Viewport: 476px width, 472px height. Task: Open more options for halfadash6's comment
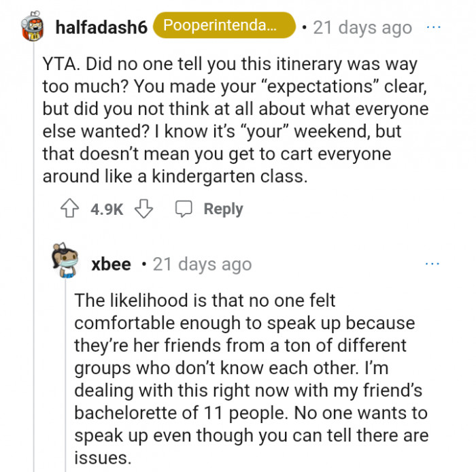pyautogui.click(x=433, y=27)
